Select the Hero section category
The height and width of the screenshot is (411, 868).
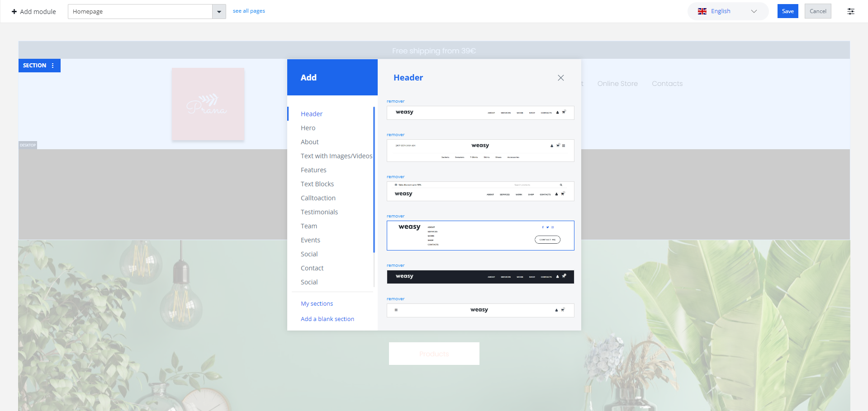(x=308, y=128)
